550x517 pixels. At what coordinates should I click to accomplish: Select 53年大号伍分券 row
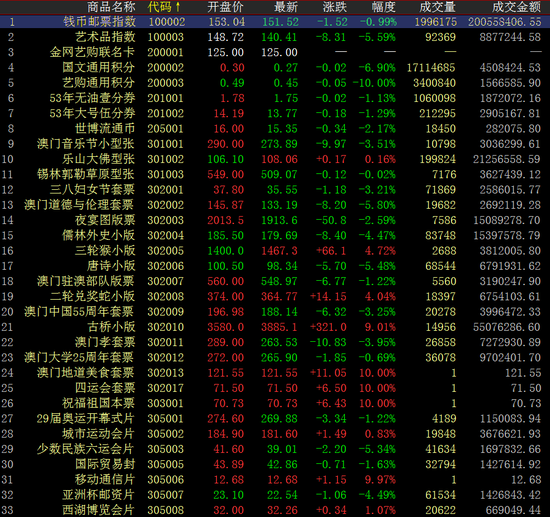(275, 113)
